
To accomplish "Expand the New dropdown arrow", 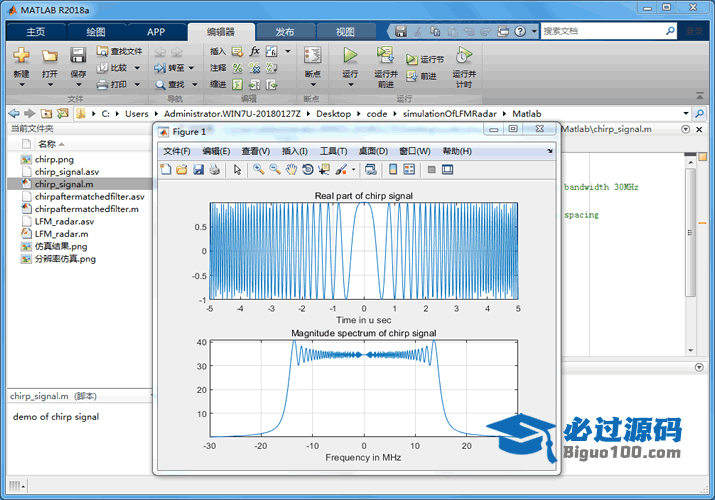I will click(x=21, y=84).
